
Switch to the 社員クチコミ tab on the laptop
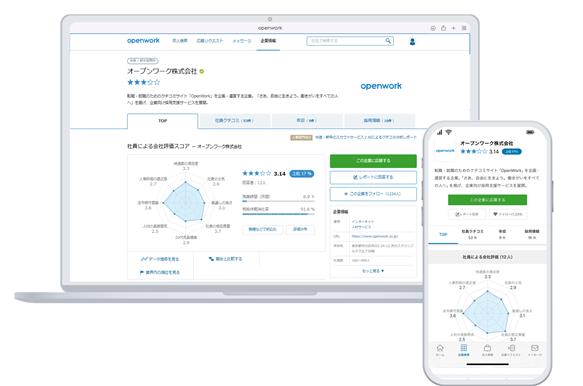point(234,120)
